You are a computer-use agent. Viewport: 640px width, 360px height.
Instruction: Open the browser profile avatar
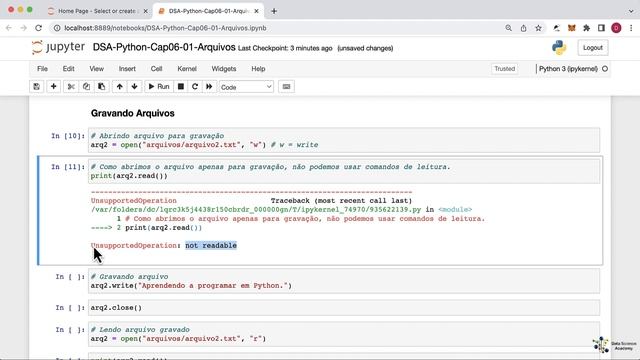tap(616, 28)
